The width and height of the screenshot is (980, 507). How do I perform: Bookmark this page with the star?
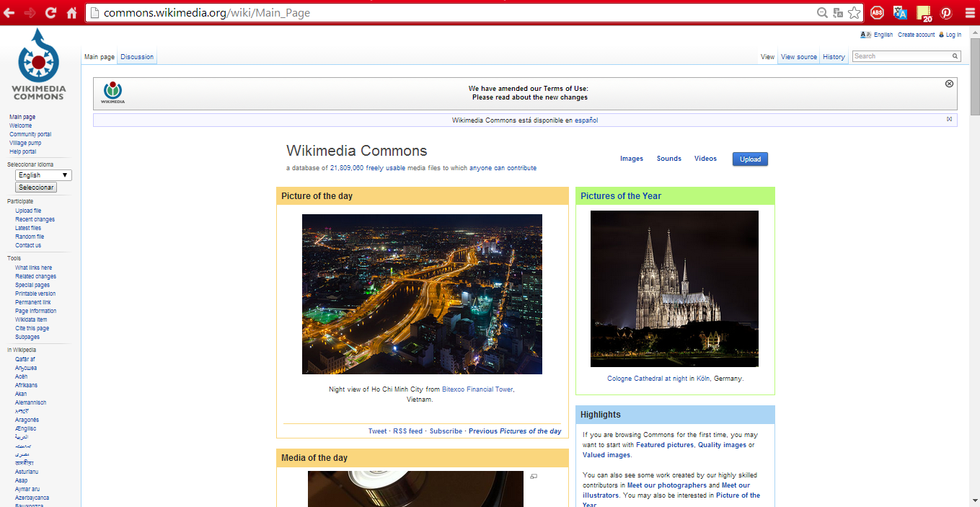pyautogui.click(x=855, y=13)
